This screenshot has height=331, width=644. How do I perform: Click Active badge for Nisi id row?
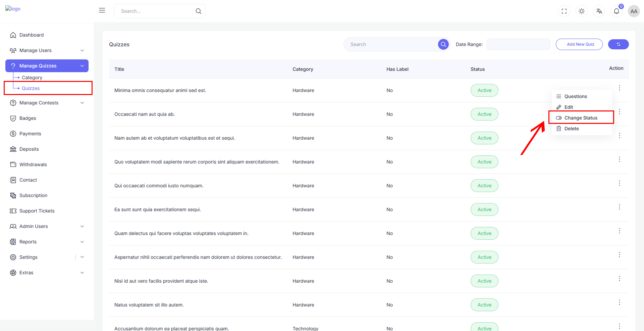coord(484,281)
